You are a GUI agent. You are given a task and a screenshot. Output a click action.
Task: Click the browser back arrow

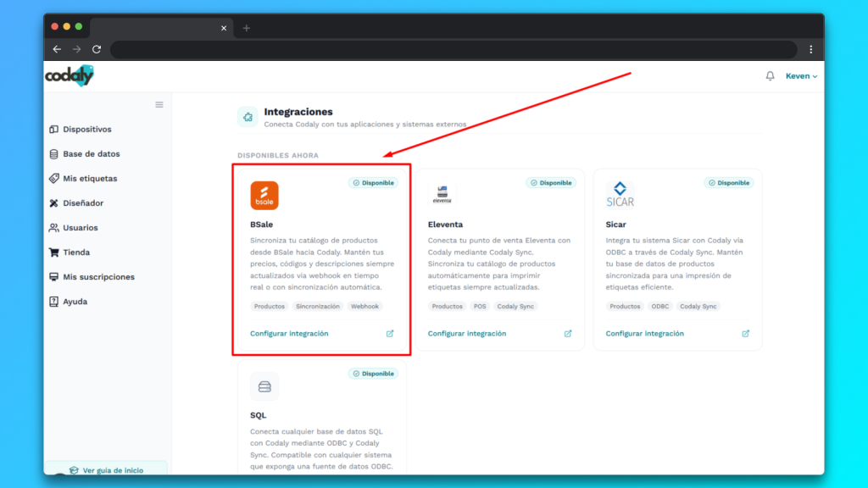(x=57, y=49)
